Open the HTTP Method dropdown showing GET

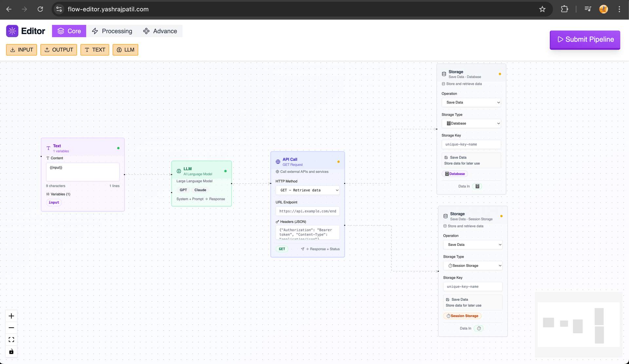(x=307, y=190)
